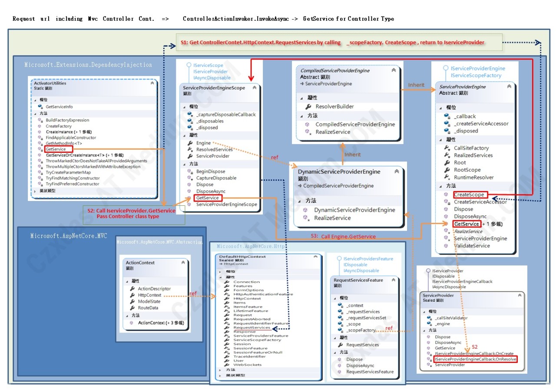This screenshot has height=392, width=556.
Task: Collapse the ServiceProviderEngine abstract class chevron
Action: [x=510, y=87]
